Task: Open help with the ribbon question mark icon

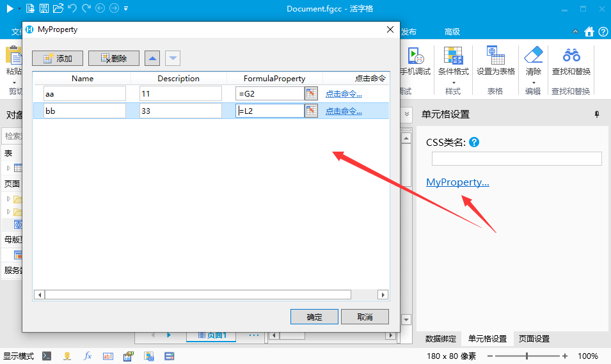Action: coord(603,31)
